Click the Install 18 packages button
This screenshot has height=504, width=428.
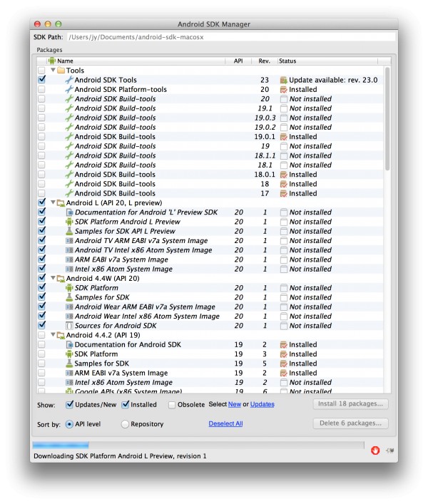coord(350,403)
